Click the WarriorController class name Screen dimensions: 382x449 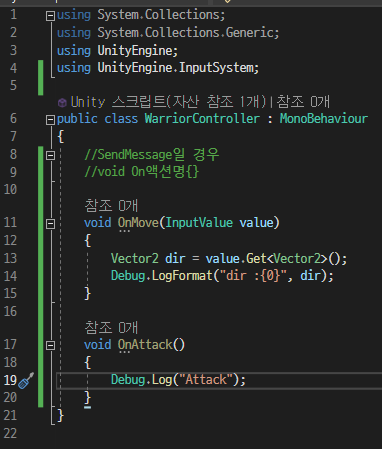[202, 119]
